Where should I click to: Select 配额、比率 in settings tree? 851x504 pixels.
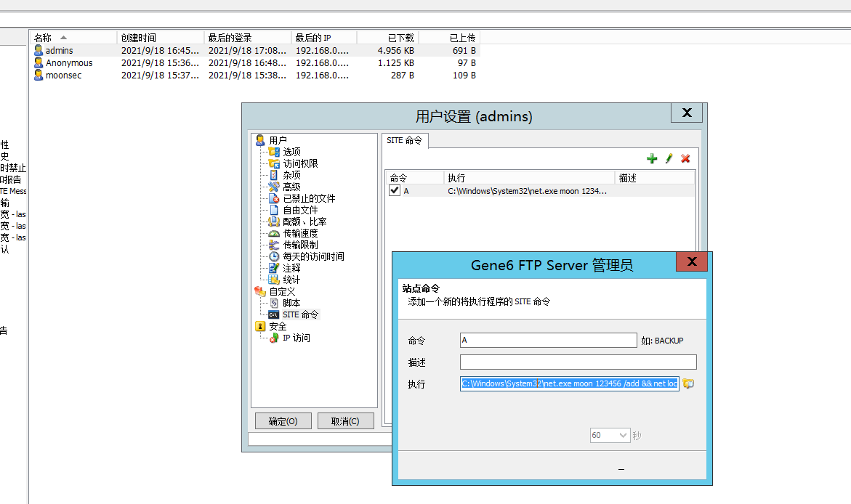click(304, 221)
